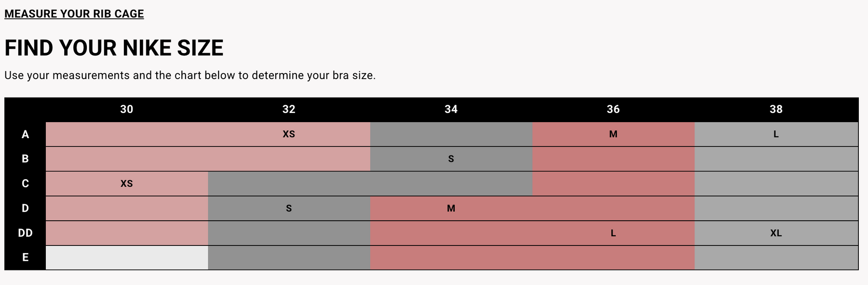Click the 34 band size column header
868x285 pixels.
tap(451, 109)
